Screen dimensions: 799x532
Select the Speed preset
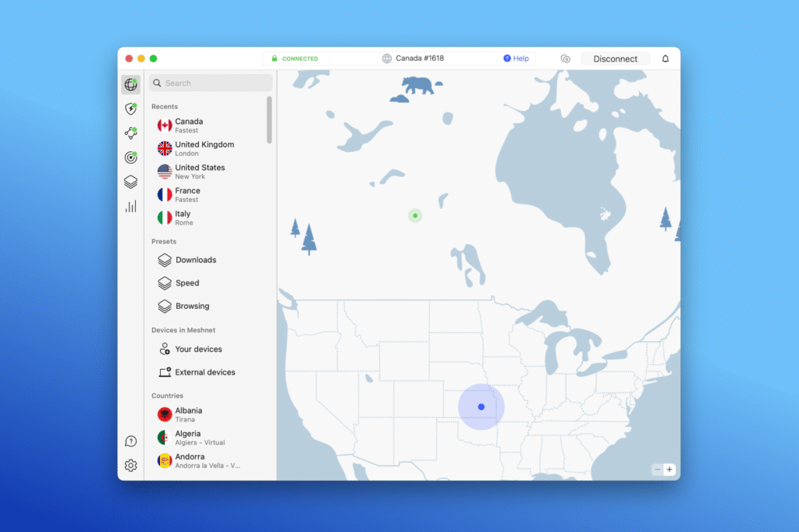coord(187,283)
